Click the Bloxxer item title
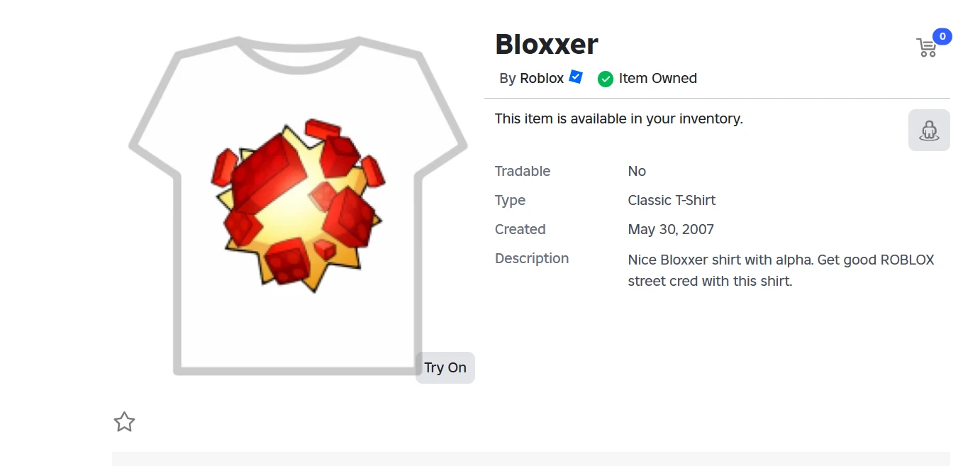980x466 pixels. (546, 44)
